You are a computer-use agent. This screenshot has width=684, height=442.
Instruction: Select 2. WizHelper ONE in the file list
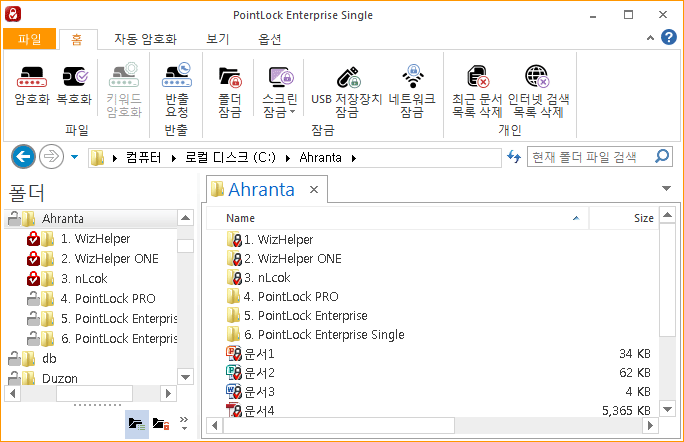[292, 259]
